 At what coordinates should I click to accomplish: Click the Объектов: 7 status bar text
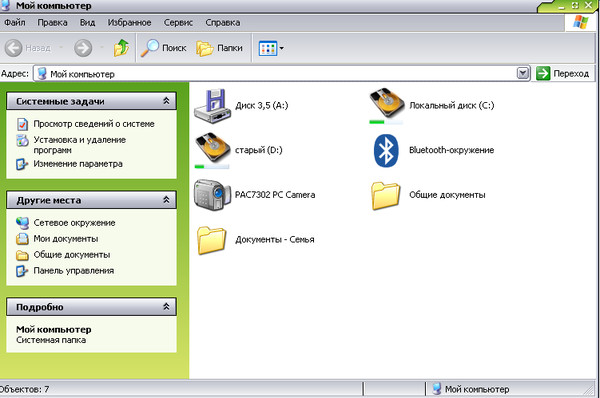[x=24, y=389]
